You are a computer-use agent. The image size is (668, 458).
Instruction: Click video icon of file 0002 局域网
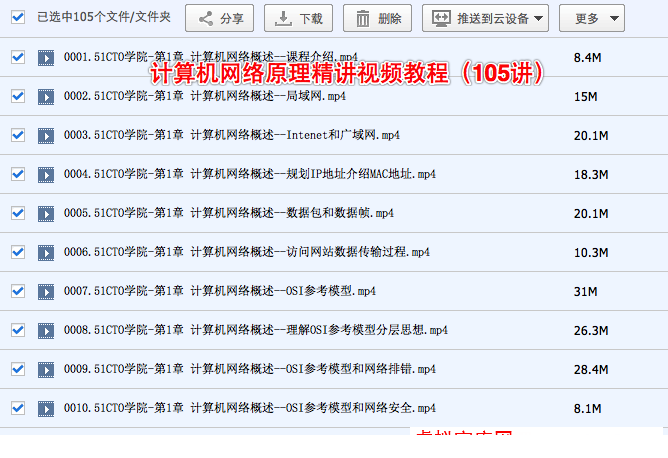[46, 97]
